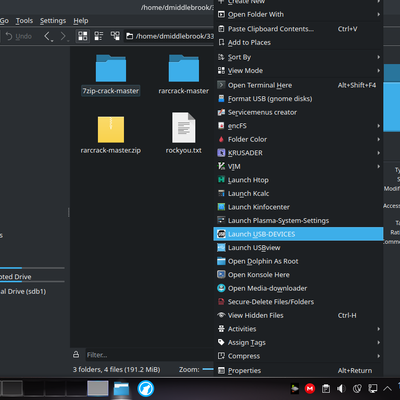Image resolution: width=400 pixels, height=400 pixels.
Task: Expand the encFS submenu arrow
Action: click(x=378, y=126)
